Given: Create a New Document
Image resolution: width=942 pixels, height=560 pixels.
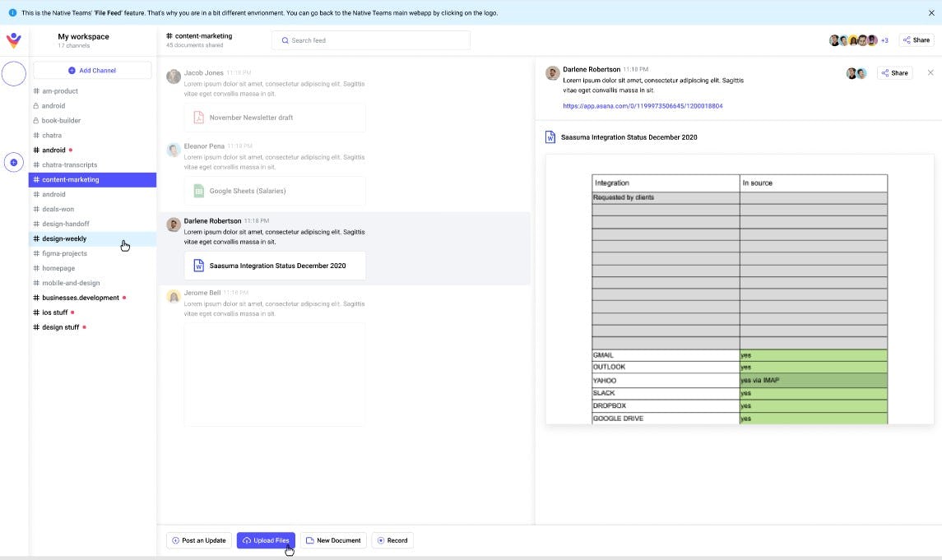Looking at the screenshot, I should point(333,540).
